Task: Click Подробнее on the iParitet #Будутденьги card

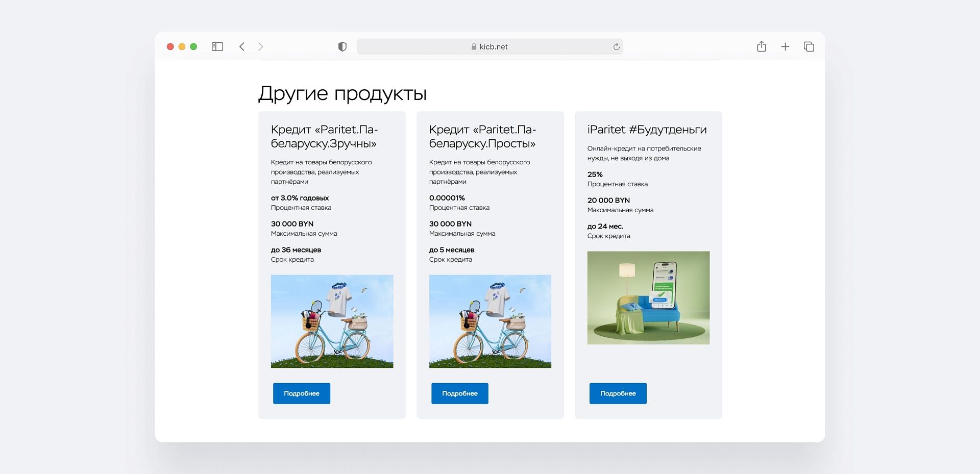Action: [x=618, y=393]
